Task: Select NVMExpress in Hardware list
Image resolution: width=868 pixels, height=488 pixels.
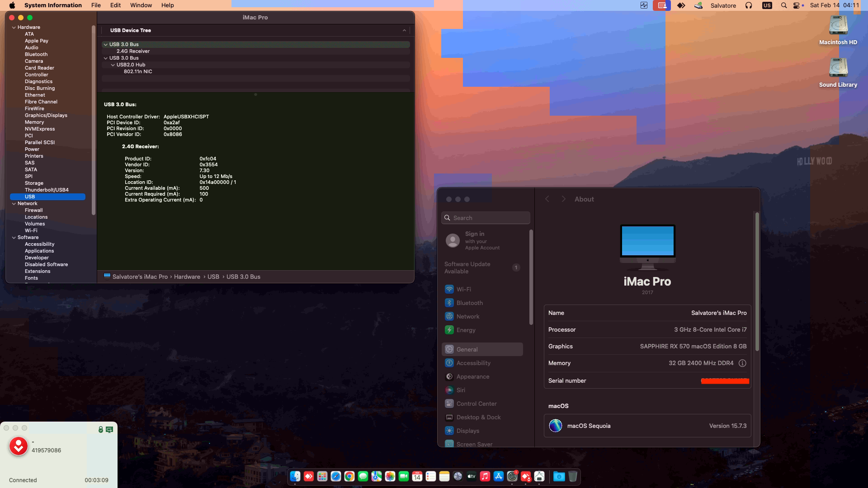Action: (40, 129)
